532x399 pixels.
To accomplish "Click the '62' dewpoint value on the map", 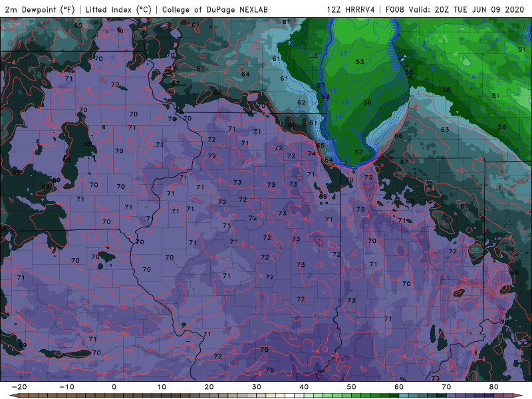I will pyautogui.click(x=301, y=102).
